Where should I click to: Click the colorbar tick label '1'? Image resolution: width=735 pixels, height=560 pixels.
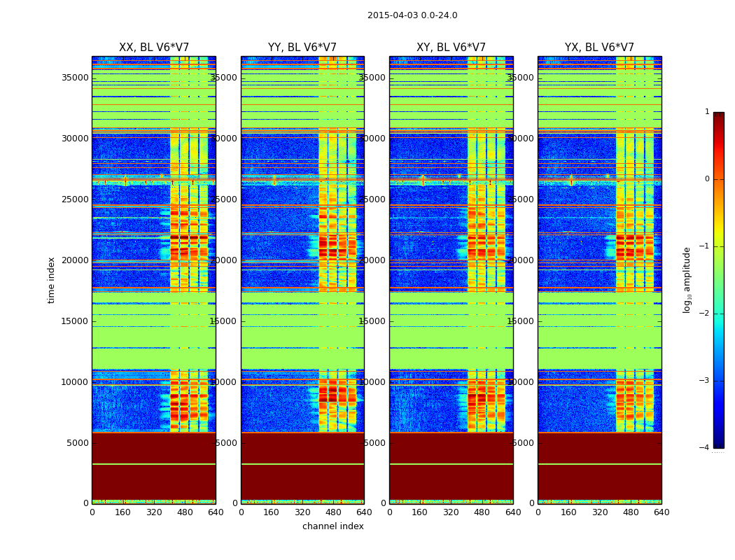[x=707, y=111]
